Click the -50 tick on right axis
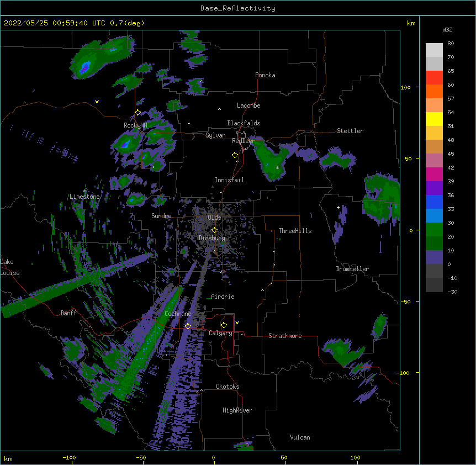Viewport: 476px width, 465px height. click(405, 302)
